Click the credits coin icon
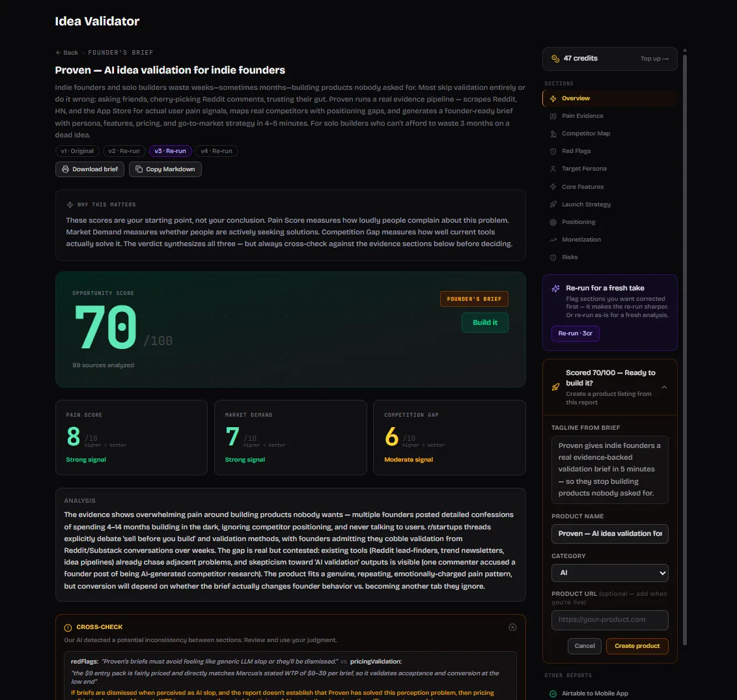 coord(555,59)
